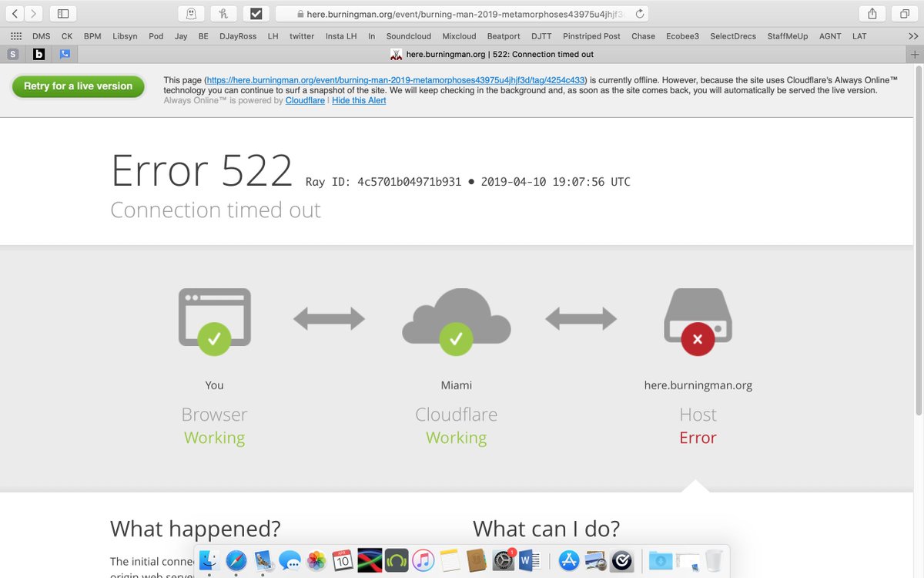
Task: Show all bookmarks via the overflow chevrons
Action: click(x=913, y=36)
